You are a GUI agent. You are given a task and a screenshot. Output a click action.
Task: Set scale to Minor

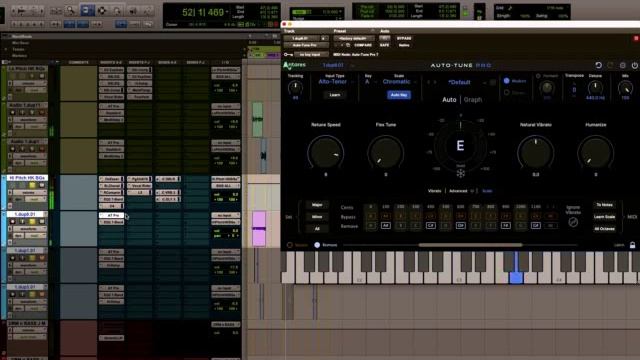click(317, 217)
